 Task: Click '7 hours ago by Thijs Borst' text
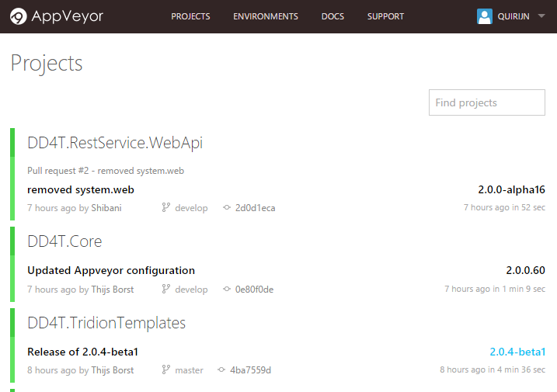[80, 290]
